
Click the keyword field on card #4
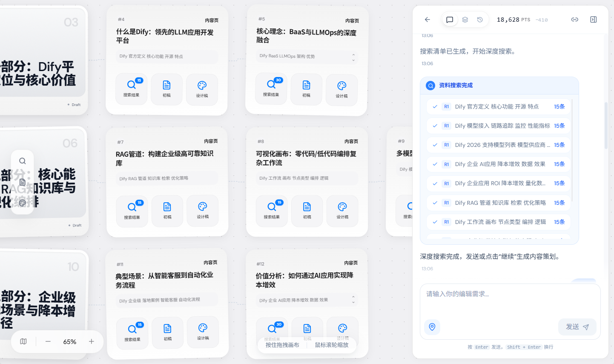tap(167, 56)
